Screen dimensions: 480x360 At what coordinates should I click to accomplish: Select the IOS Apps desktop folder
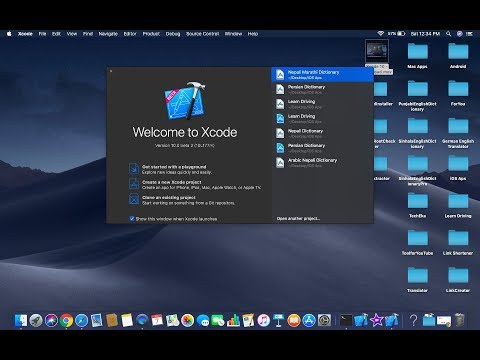coord(458,167)
